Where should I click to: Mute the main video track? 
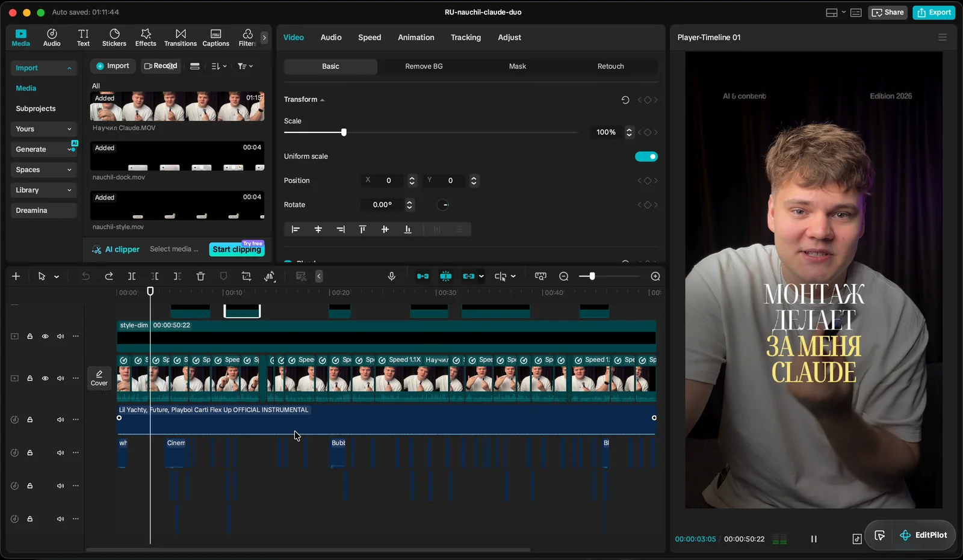(60, 378)
